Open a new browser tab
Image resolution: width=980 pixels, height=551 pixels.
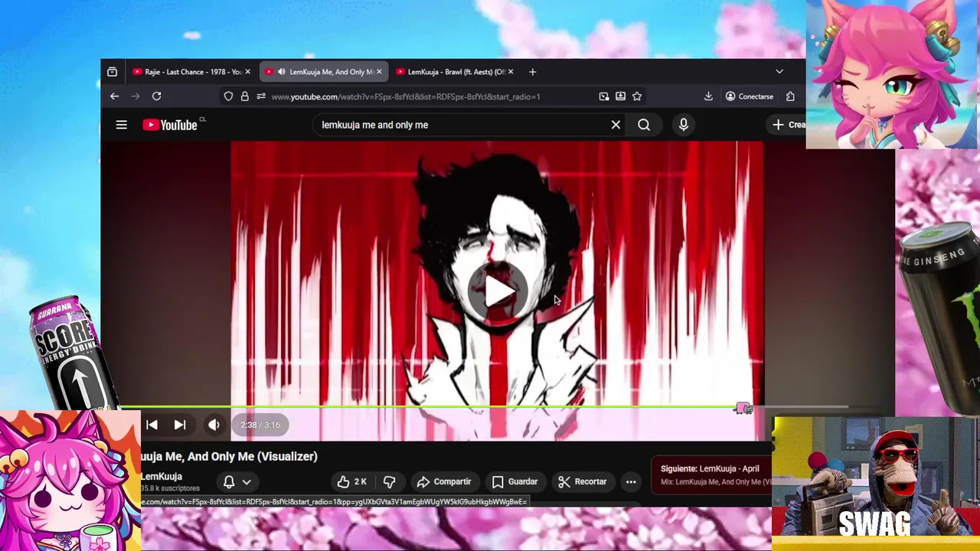point(532,72)
